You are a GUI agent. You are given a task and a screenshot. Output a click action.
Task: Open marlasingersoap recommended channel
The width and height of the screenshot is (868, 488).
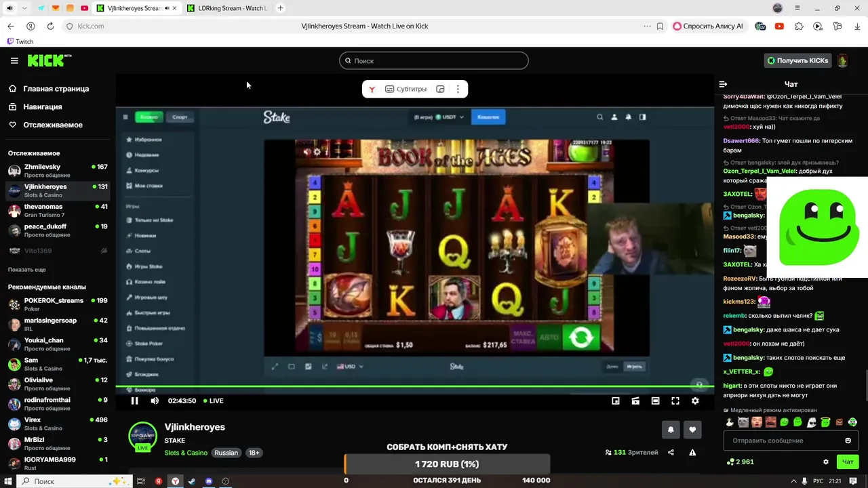click(58, 324)
